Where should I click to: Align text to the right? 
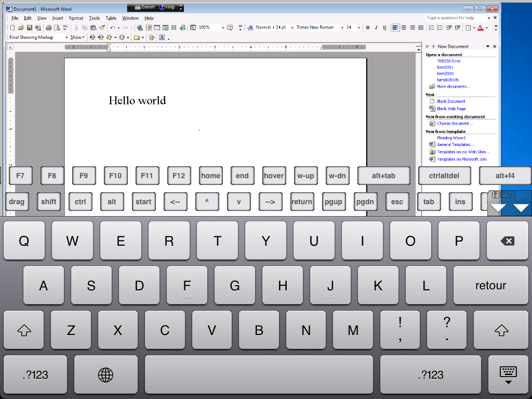coord(412,28)
